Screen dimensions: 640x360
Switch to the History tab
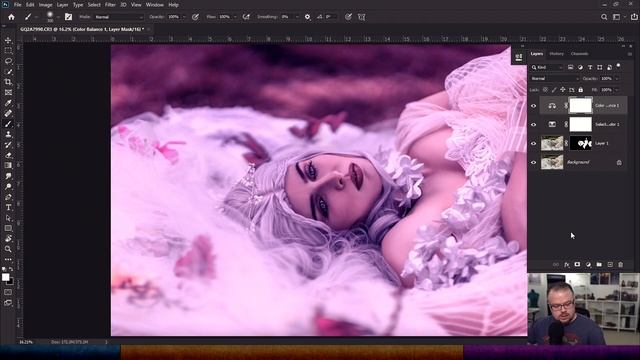pyautogui.click(x=556, y=54)
